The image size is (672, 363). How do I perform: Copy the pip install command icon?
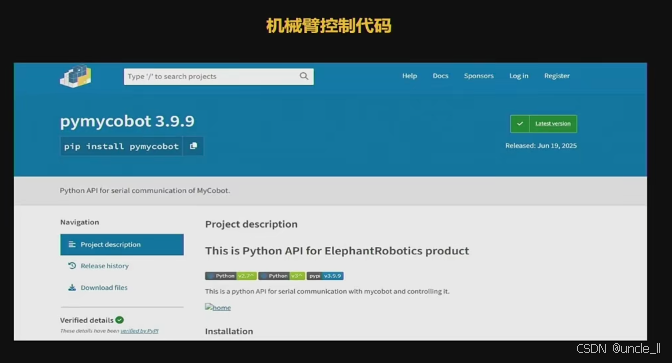coord(193,146)
